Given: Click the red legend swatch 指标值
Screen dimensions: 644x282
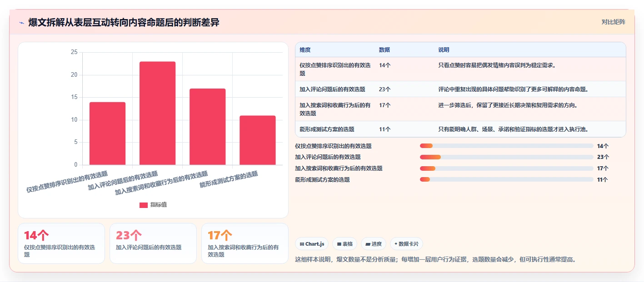Looking at the screenshot, I should point(144,205).
